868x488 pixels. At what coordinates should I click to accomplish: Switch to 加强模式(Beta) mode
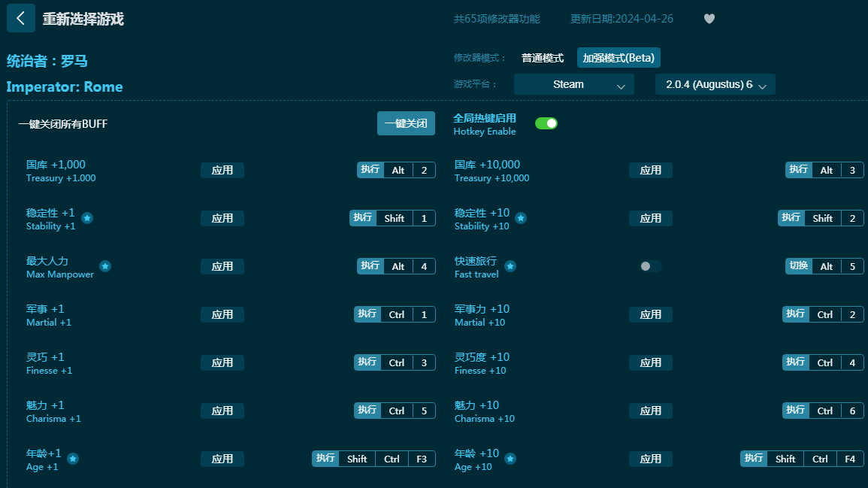coord(618,58)
